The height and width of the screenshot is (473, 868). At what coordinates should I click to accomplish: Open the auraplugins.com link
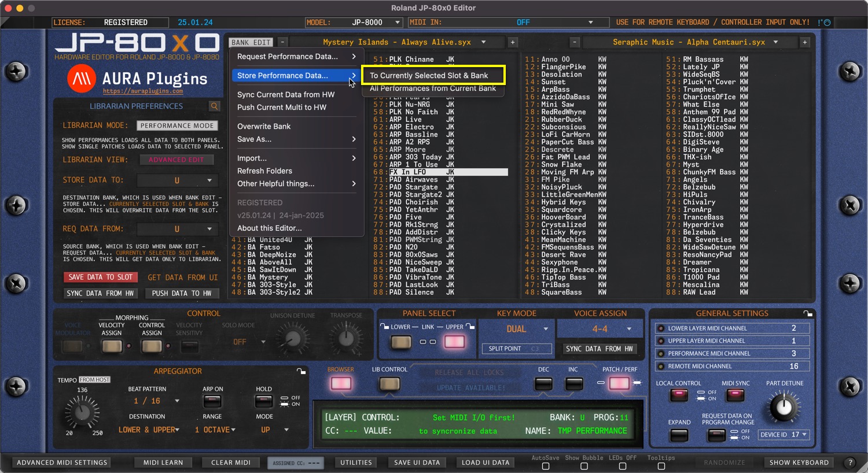pos(143,91)
